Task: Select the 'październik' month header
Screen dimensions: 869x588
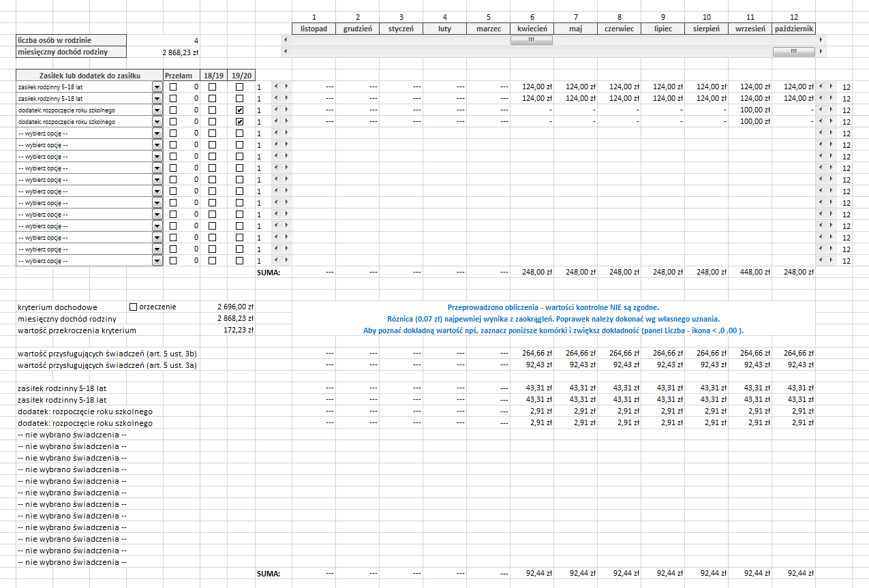Action: [793, 29]
